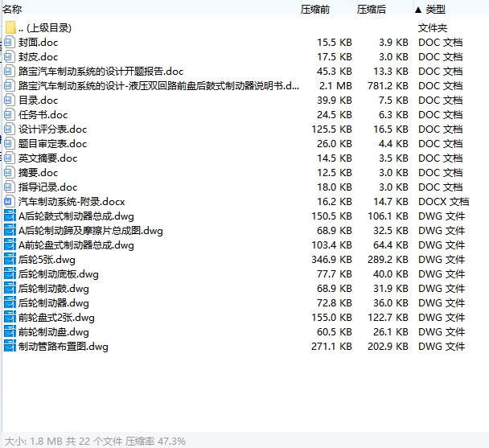Viewport: 489px width, 448px height.
Task: Select A后轮制动蹄及摩擦片总成图.dwg file name
Action: pyautogui.click(x=90, y=231)
